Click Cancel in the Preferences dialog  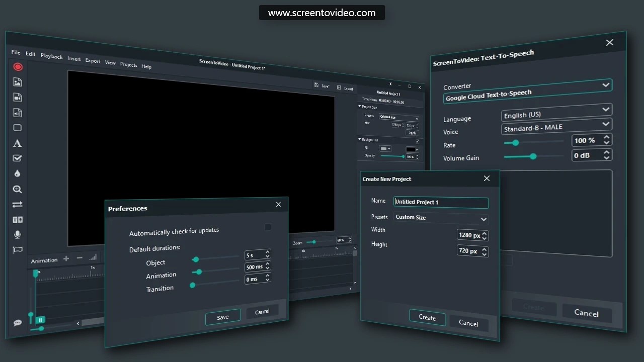[262, 312]
